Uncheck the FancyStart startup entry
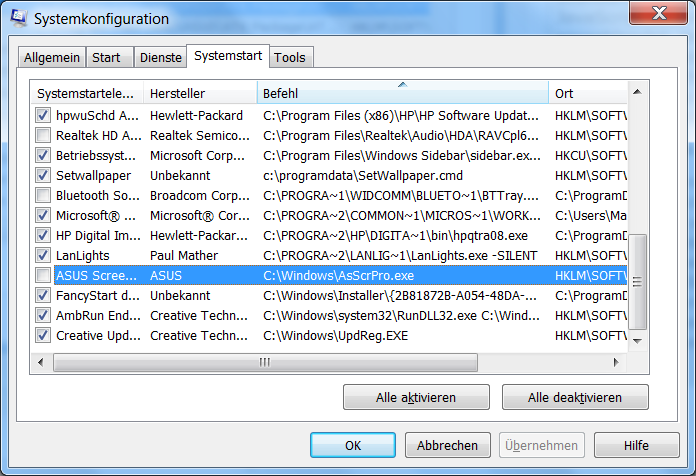 coord(43,295)
